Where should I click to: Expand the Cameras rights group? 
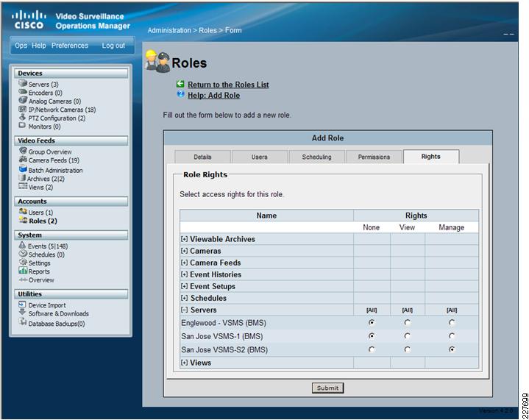(x=184, y=251)
